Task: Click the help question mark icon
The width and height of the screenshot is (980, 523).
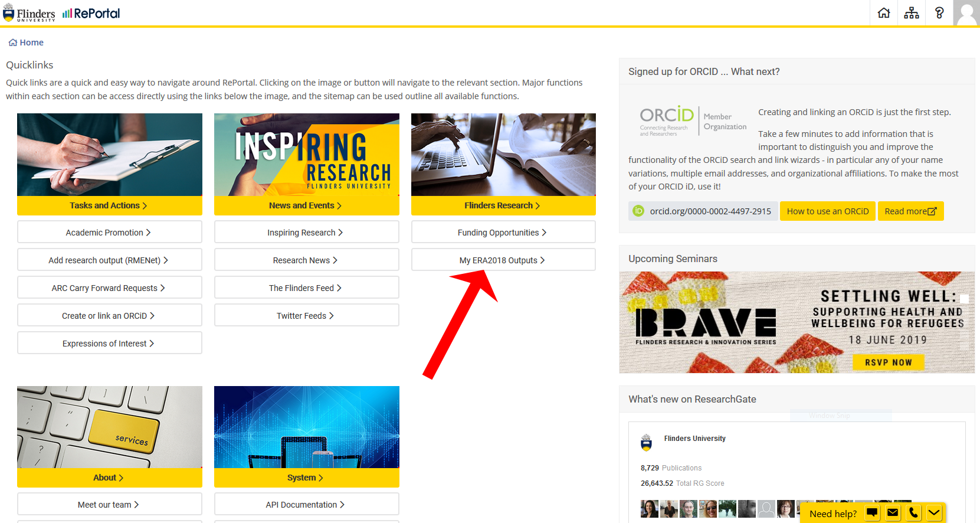Action: (939, 13)
